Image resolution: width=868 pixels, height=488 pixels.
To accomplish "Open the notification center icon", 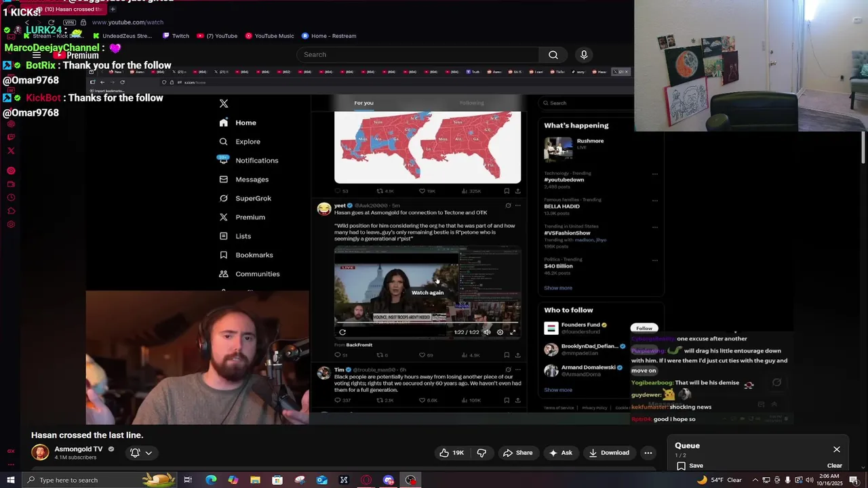I will coord(854,480).
